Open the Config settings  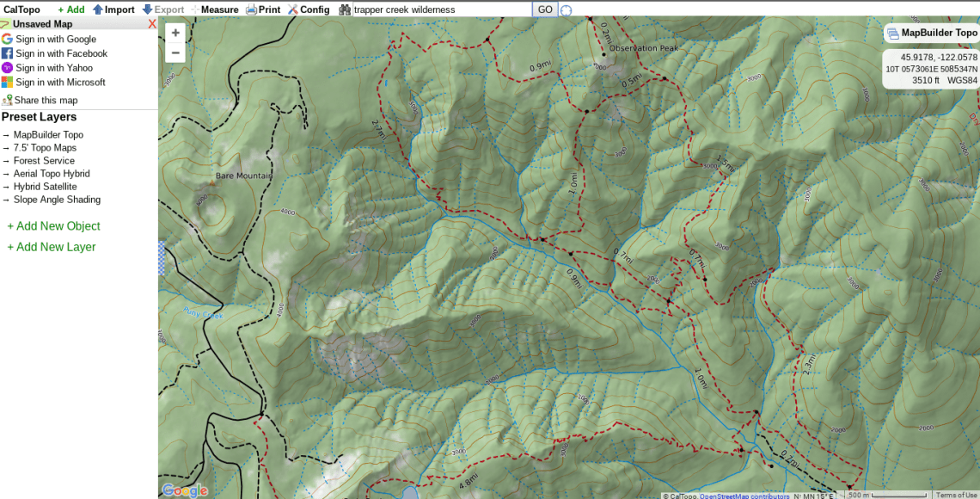[309, 9]
